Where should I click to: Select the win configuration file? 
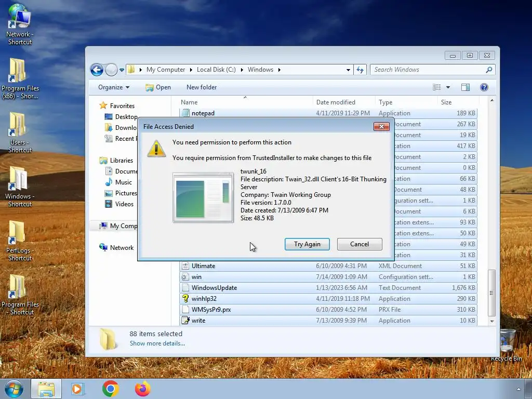(328, 277)
